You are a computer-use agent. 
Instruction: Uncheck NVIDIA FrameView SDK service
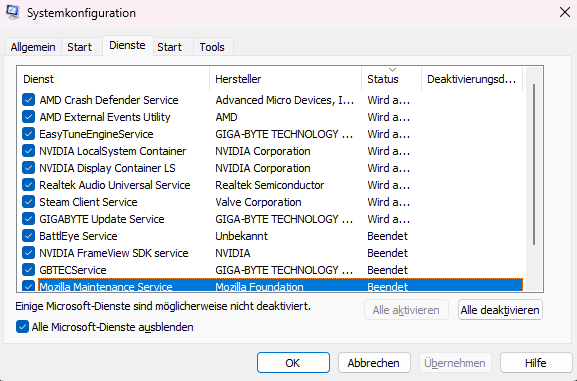point(28,253)
